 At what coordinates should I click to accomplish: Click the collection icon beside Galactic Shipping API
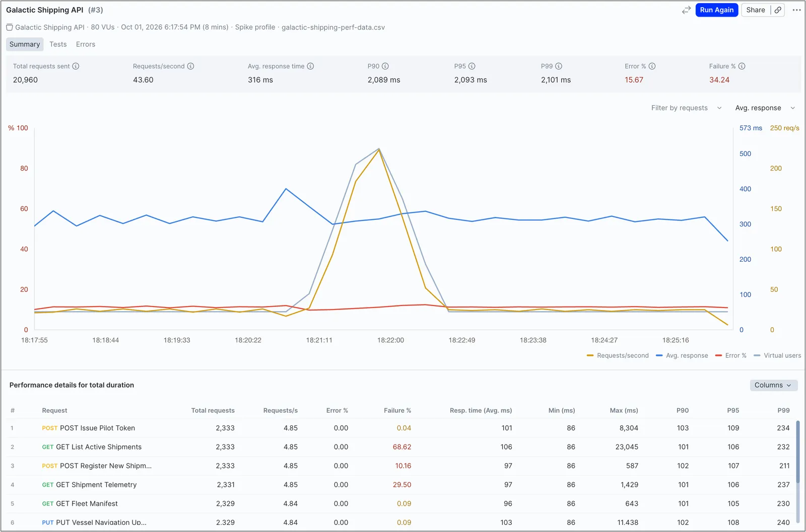(10, 27)
